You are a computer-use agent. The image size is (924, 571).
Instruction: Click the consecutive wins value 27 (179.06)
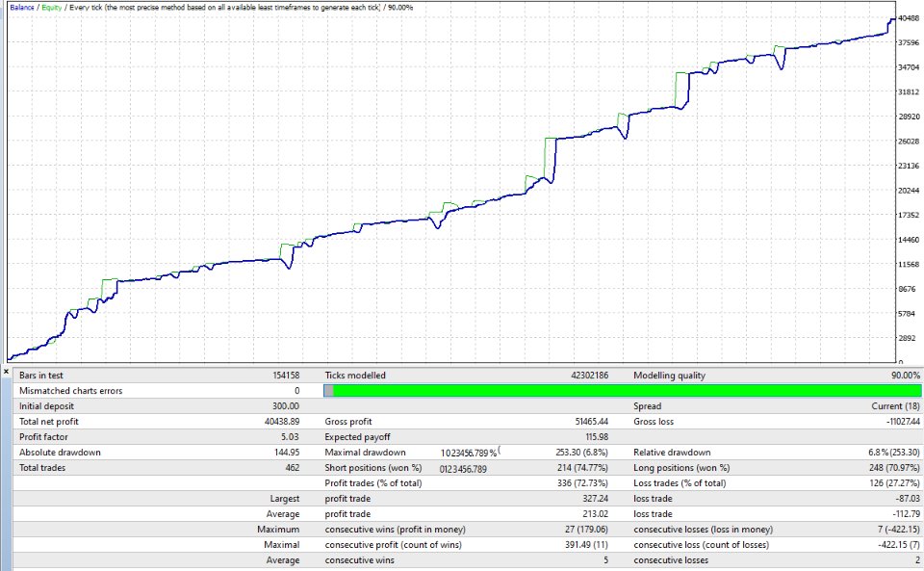point(586,530)
